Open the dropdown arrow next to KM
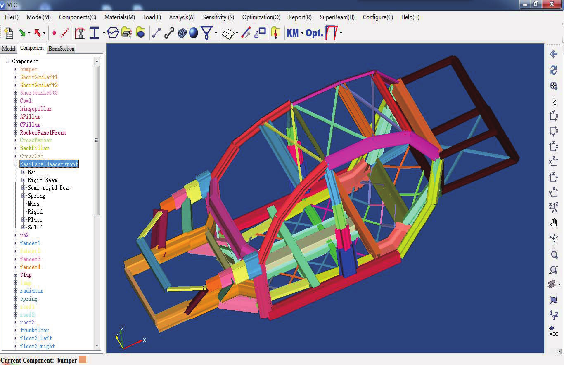The image size is (564, 365). [x=302, y=33]
